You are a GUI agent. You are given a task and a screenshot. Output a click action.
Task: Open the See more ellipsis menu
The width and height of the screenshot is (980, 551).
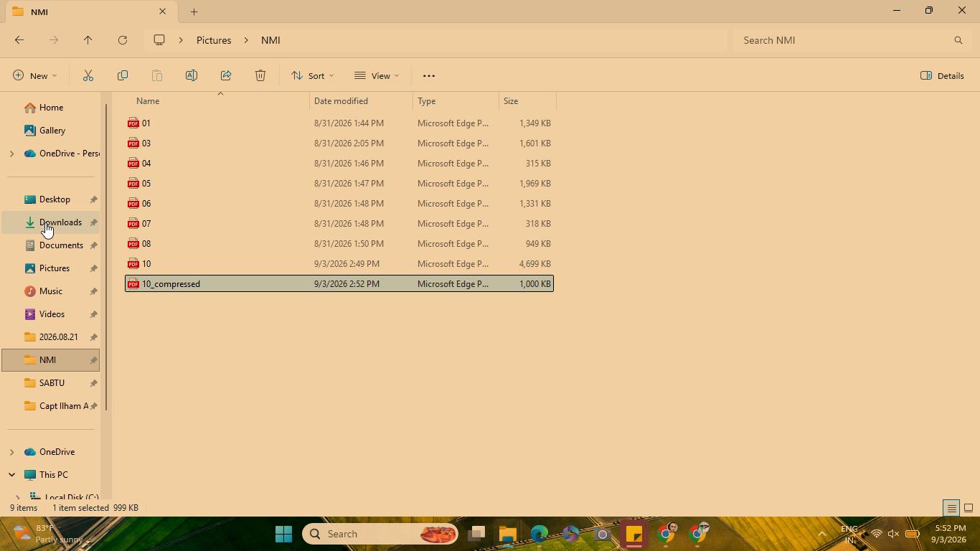pyautogui.click(x=429, y=75)
